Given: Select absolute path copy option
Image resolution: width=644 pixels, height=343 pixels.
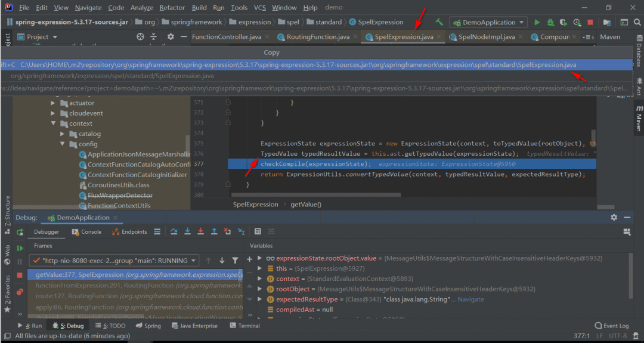Looking at the screenshot, I should [x=316, y=64].
